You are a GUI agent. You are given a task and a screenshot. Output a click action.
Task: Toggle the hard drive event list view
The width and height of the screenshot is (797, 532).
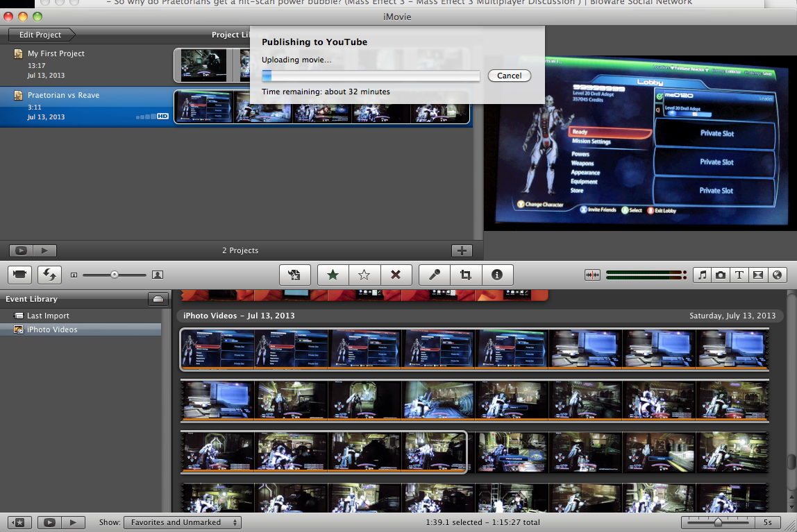158,299
